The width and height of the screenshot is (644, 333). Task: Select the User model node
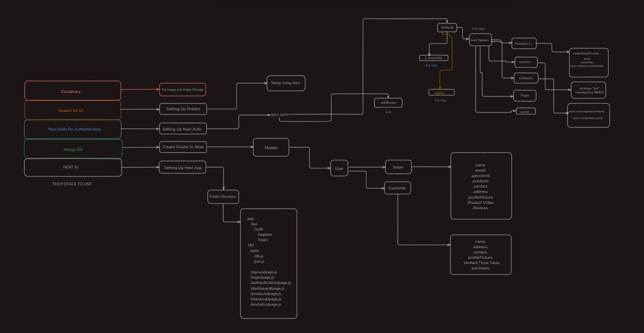(x=339, y=168)
